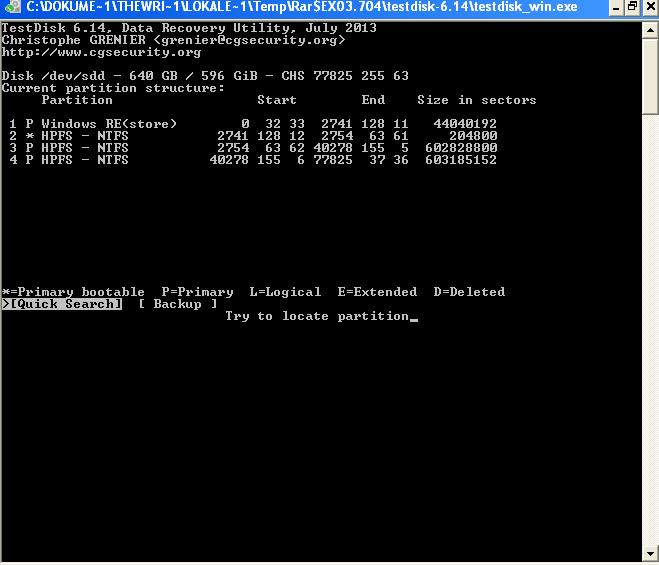Image resolution: width=659 pixels, height=565 pixels.
Task: Click the *=Primary bootable legend text
Action: pyautogui.click(x=73, y=292)
